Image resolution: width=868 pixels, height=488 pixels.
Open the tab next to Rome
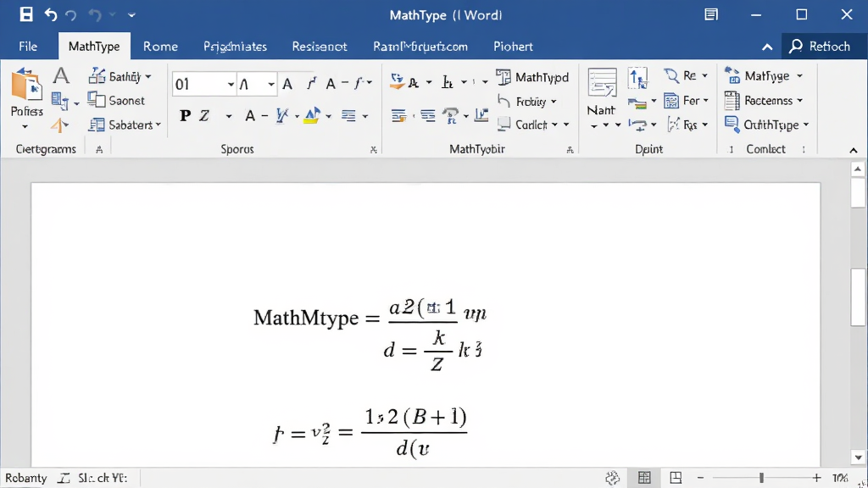235,47
